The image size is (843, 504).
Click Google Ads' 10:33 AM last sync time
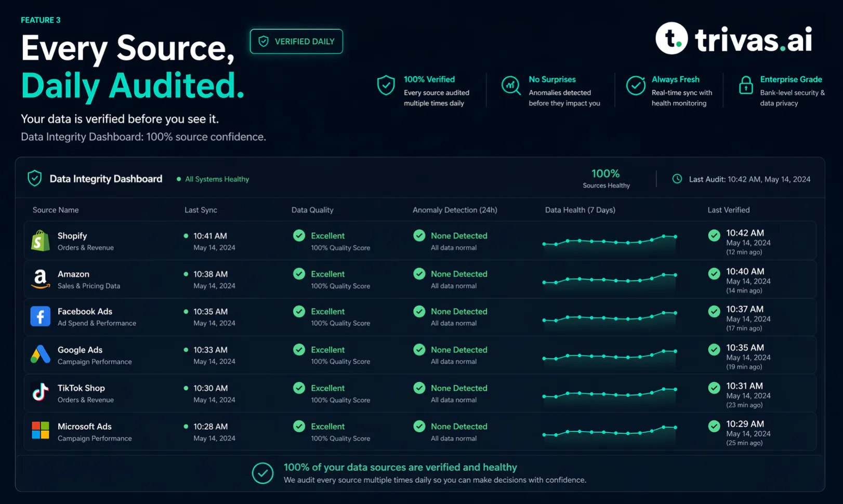(x=210, y=350)
